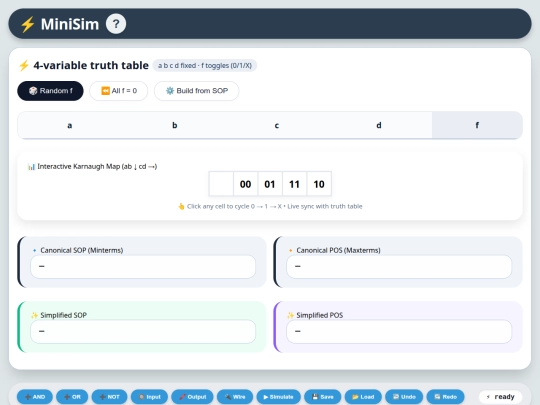Screen dimensions: 540x405
Task: Click Karnaugh map column 00
Action: tap(246, 184)
